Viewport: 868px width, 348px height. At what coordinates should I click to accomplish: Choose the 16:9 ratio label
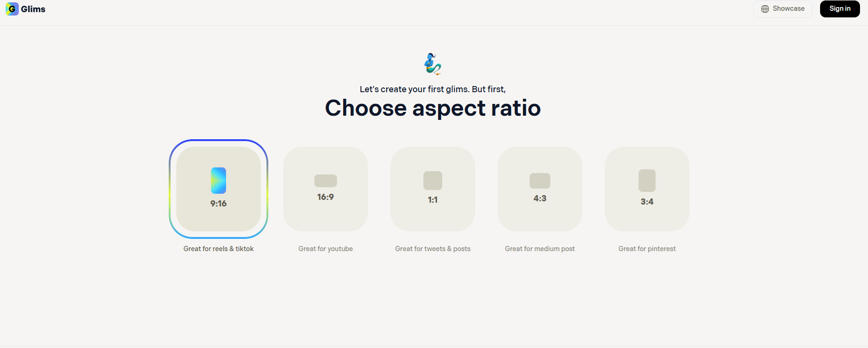(326, 197)
